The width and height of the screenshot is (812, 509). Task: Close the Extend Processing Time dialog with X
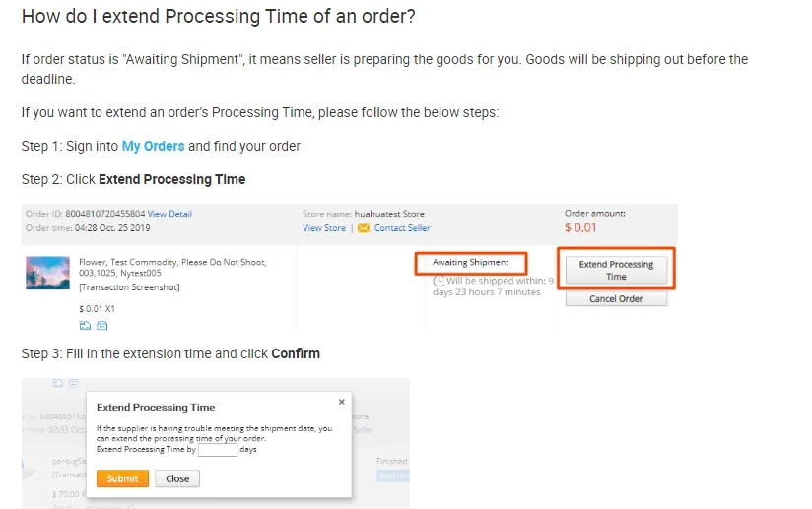(342, 402)
